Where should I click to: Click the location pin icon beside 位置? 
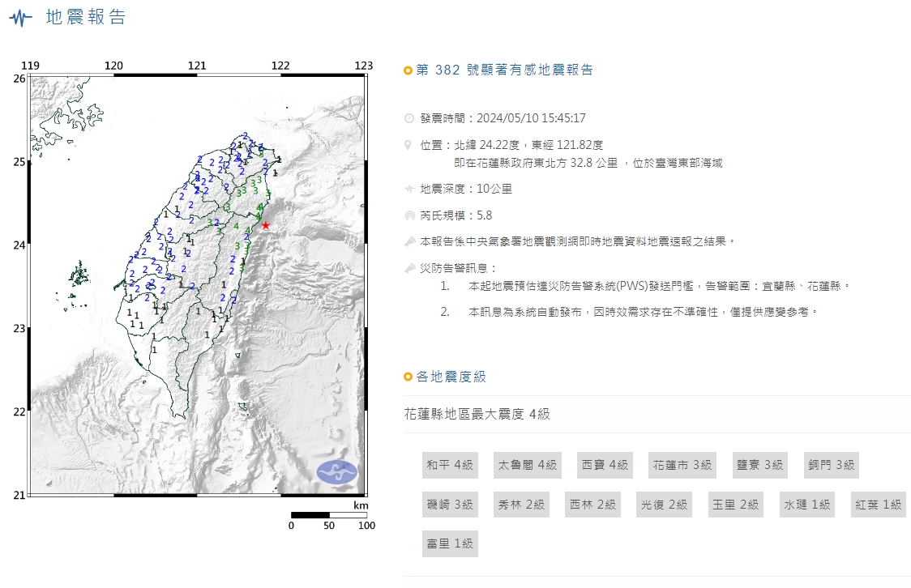tap(408, 145)
